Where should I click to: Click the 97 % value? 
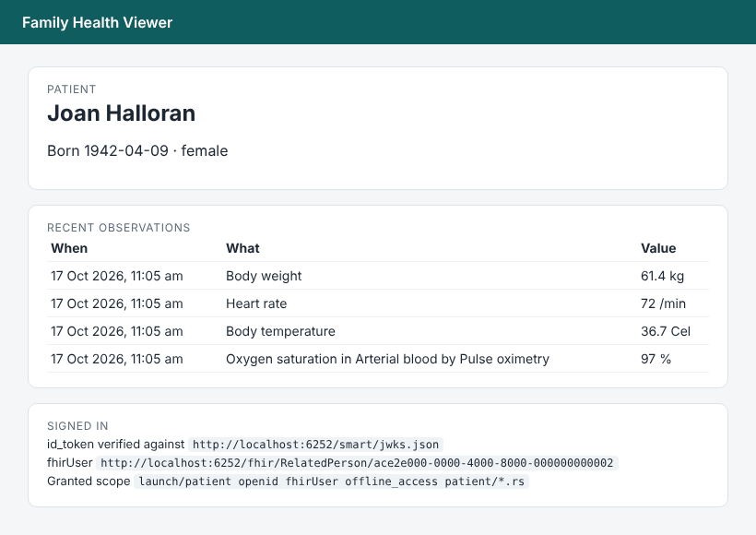click(x=656, y=359)
